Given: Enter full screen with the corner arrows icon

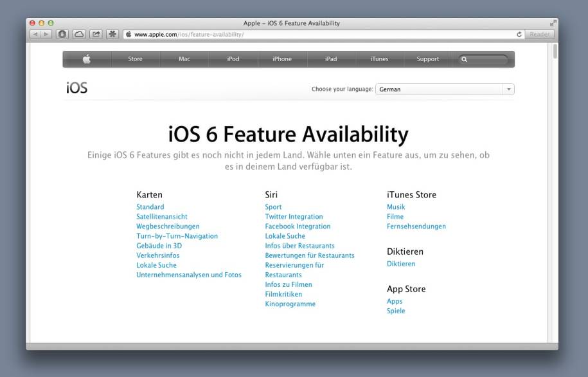Looking at the screenshot, I should [x=553, y=23].
